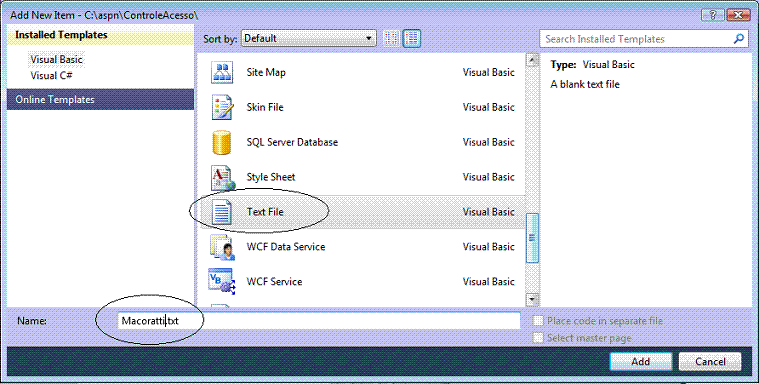759x384 pixels.
Task: Select the SQL Server Database cylinder icon
Action: [222, 142]
